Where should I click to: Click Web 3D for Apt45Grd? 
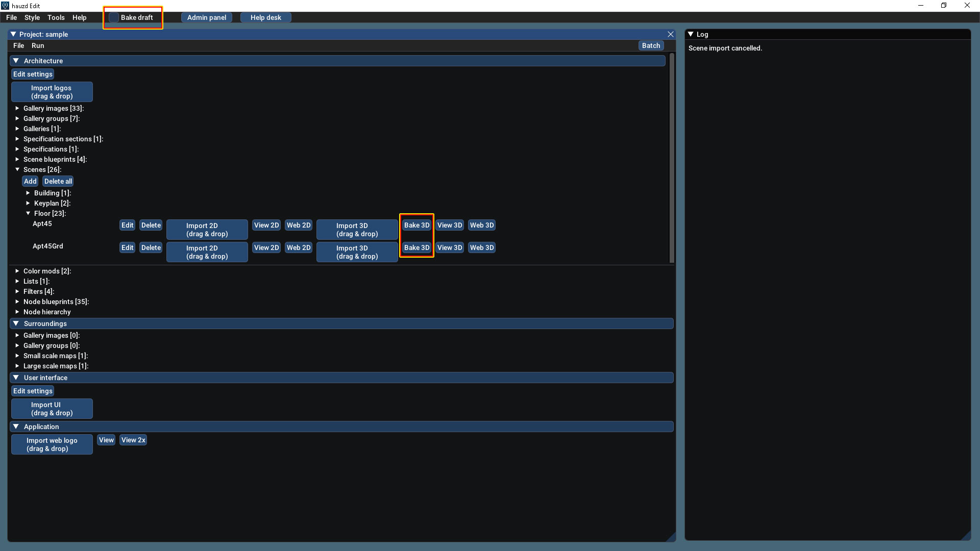click(x=481, y=247)
